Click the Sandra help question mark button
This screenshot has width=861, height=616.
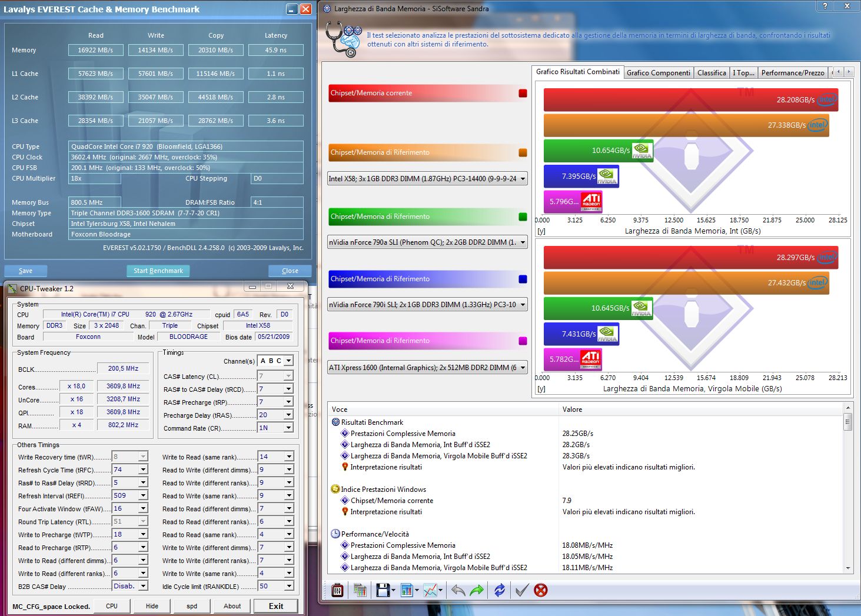pos(825,5)
